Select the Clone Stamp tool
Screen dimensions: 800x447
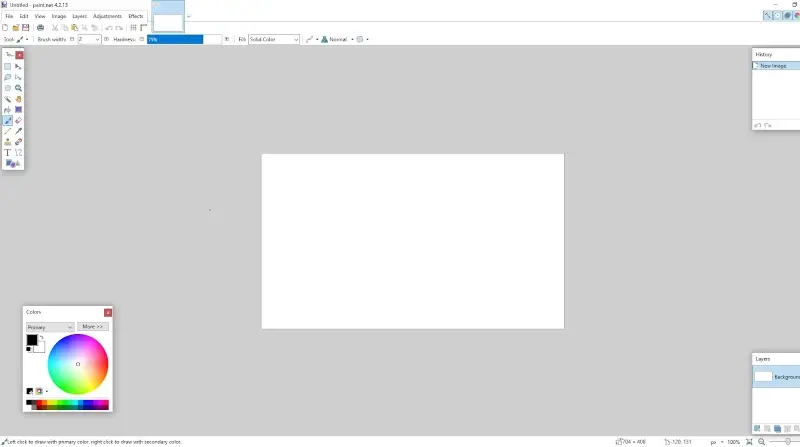[x=8, y=142]
